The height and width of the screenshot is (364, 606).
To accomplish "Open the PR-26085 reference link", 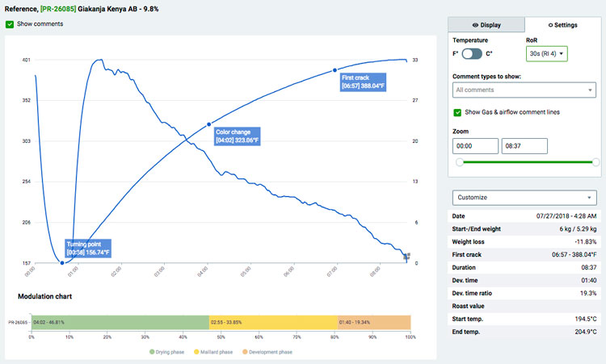I will (x=58, y=9).
